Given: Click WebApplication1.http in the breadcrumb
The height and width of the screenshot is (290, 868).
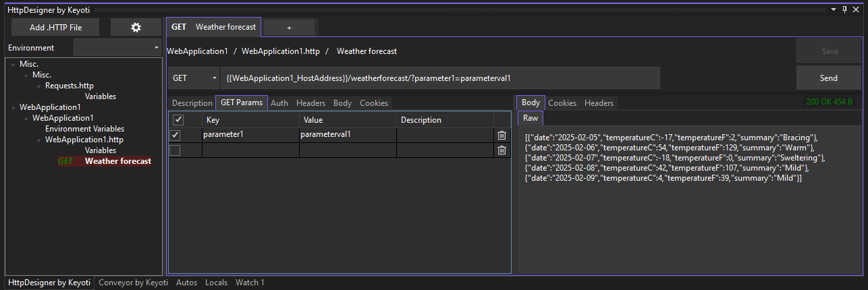Looking at the screenshot, I should coord(281,51).
